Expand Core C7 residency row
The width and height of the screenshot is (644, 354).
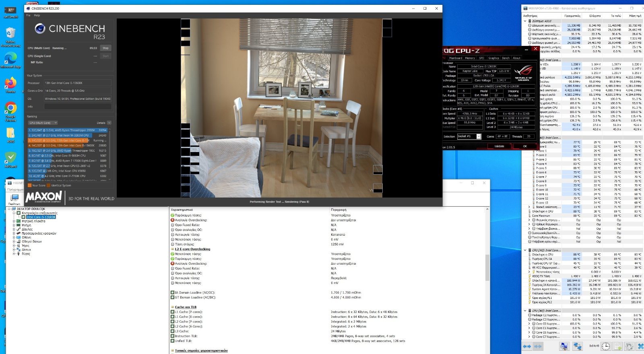point(529,337)
